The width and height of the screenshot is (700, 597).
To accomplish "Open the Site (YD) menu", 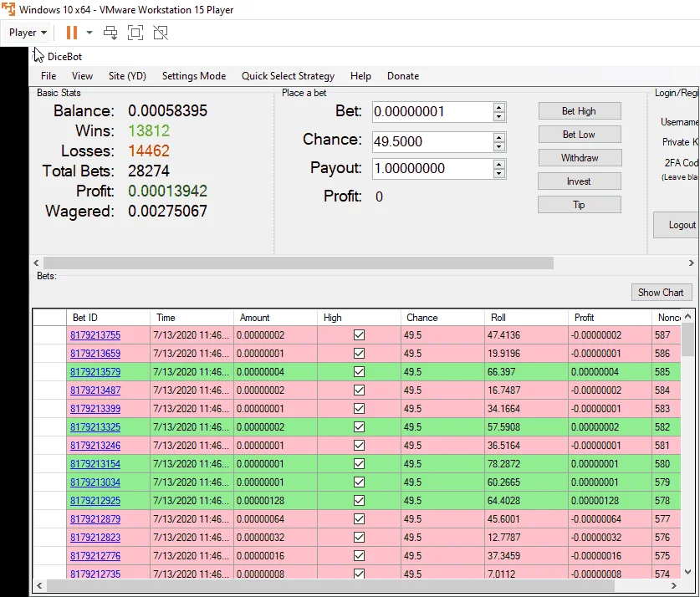I will coord(127,76).
